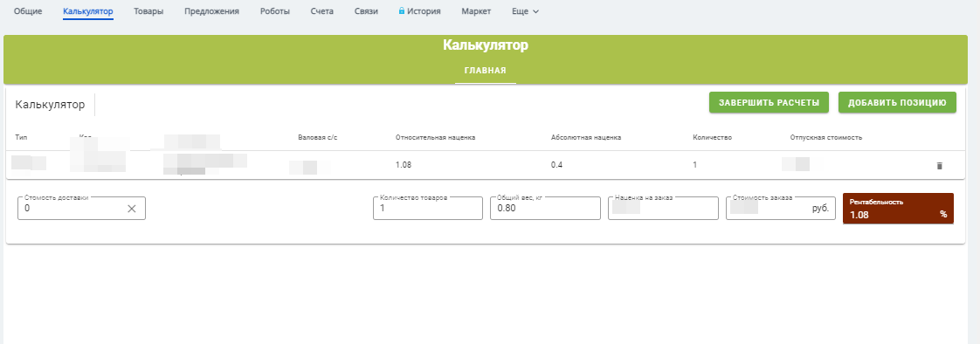Click the Стоимость заказа field
The height and width of the screenshot is (344, 980).
pyautogui.click(x=781, y=209)
